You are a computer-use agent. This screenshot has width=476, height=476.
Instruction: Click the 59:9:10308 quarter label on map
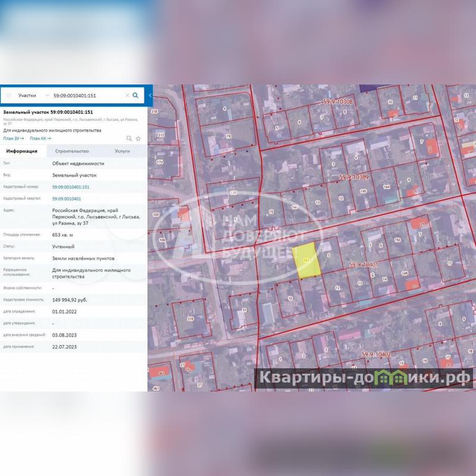[x=337, y=102]
